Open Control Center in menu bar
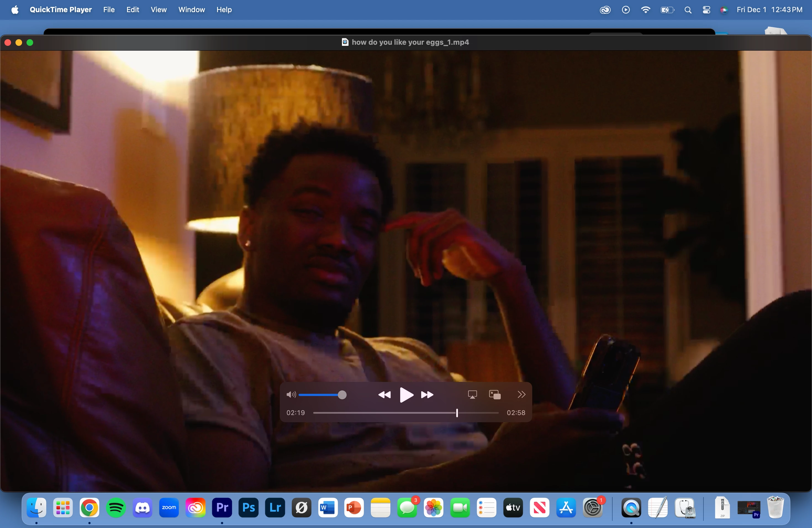 coord(706,10)
